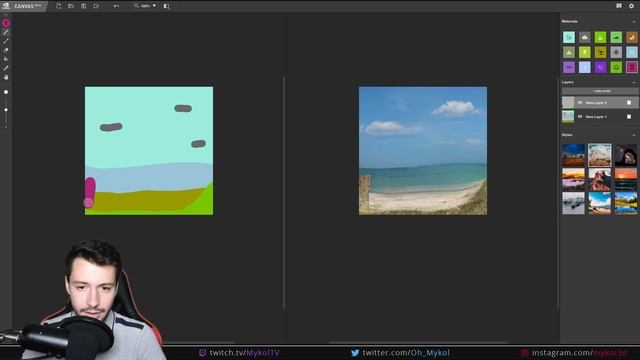
Task: Collapse the Layers panel
Action: pyautogui.click(x=634, y=82)
